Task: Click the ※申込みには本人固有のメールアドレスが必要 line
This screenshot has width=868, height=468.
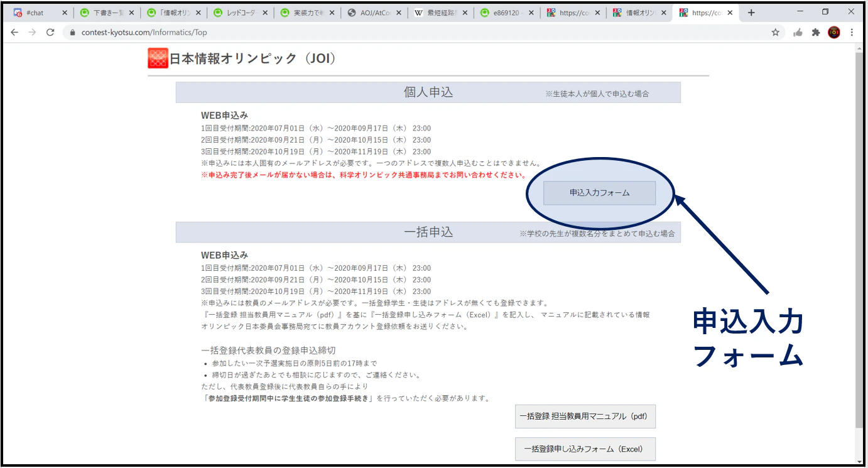Action: click(371, 163)
